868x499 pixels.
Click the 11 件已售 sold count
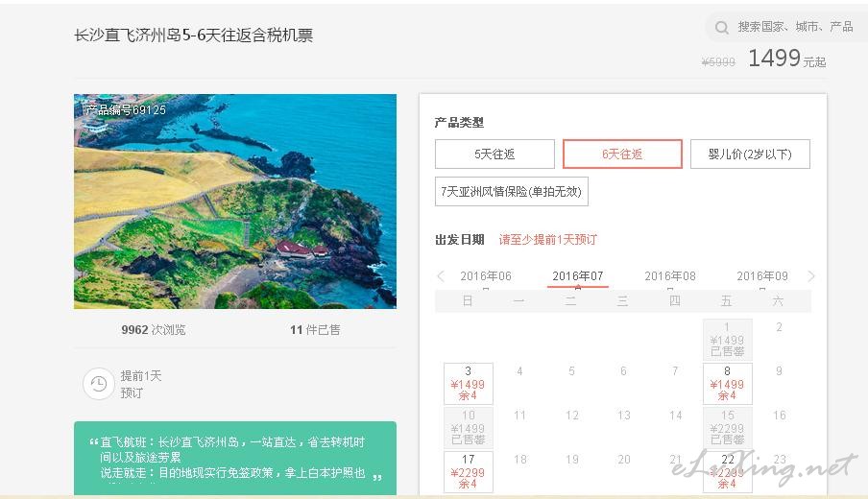315,330
